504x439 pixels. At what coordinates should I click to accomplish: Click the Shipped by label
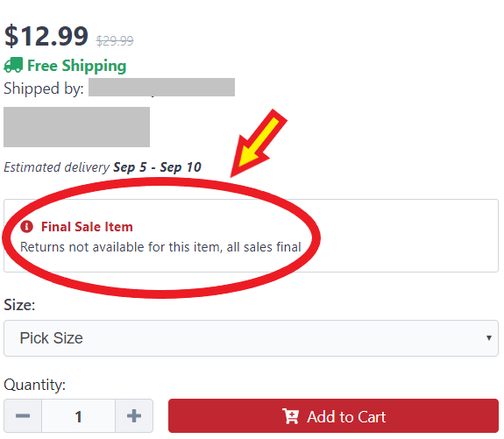pyautogui.click(x=44, y=89)
